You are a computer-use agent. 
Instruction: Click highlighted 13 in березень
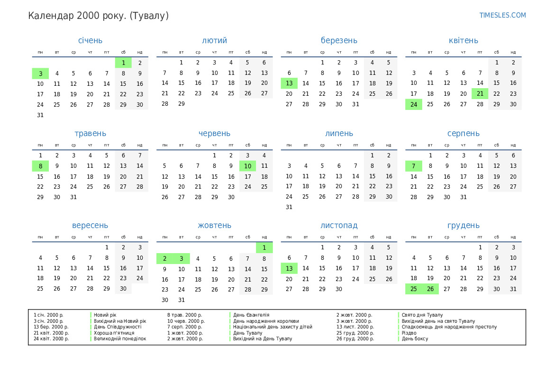coord(289,83)
